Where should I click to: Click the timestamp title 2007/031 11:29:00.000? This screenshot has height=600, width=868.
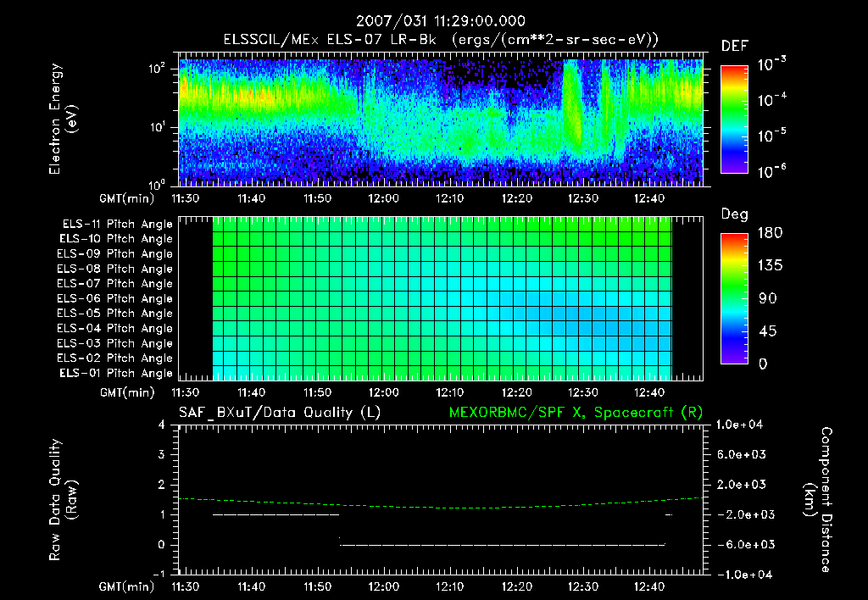coord(440,21)
